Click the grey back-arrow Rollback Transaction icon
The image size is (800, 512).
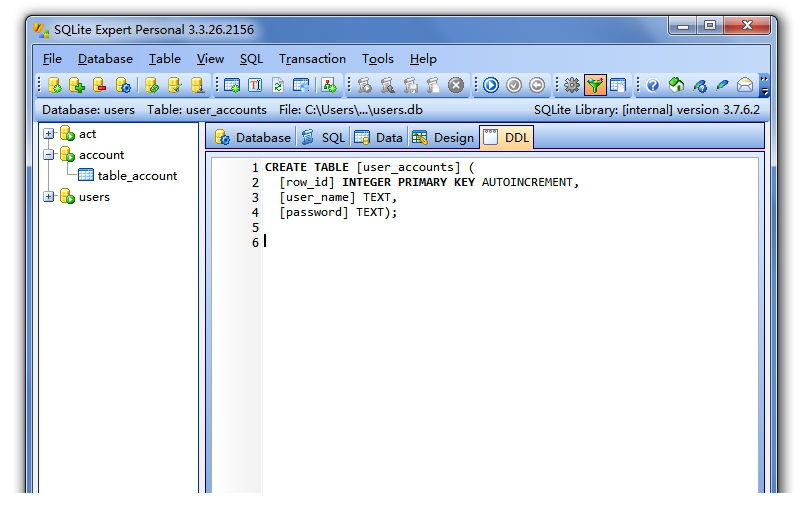(x=537, y=85)
